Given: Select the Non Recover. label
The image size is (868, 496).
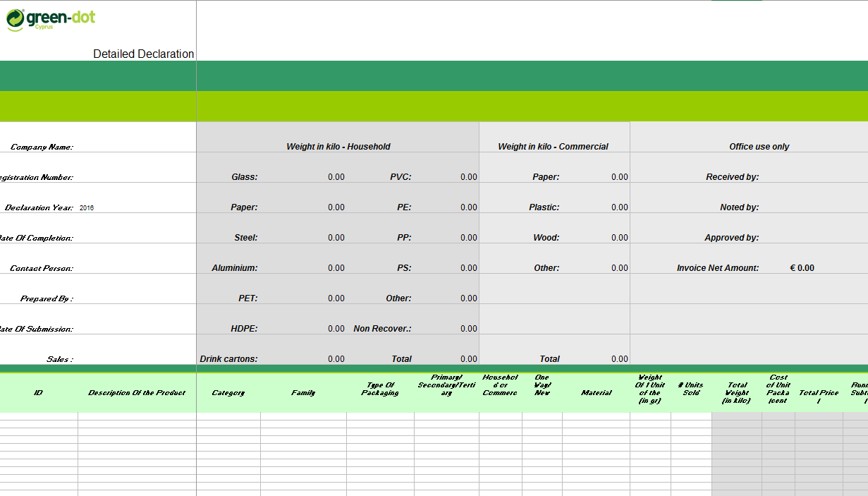Looking at the screenshot, I should coord(383,329).
